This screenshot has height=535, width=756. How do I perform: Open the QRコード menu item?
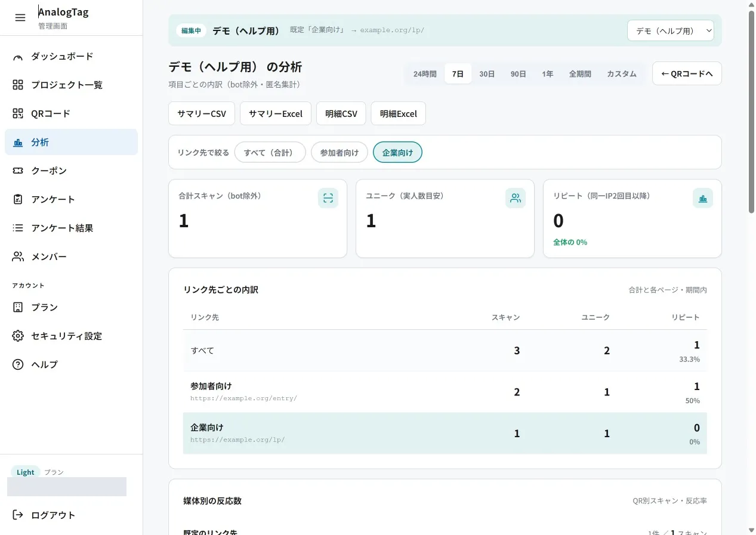71,114
